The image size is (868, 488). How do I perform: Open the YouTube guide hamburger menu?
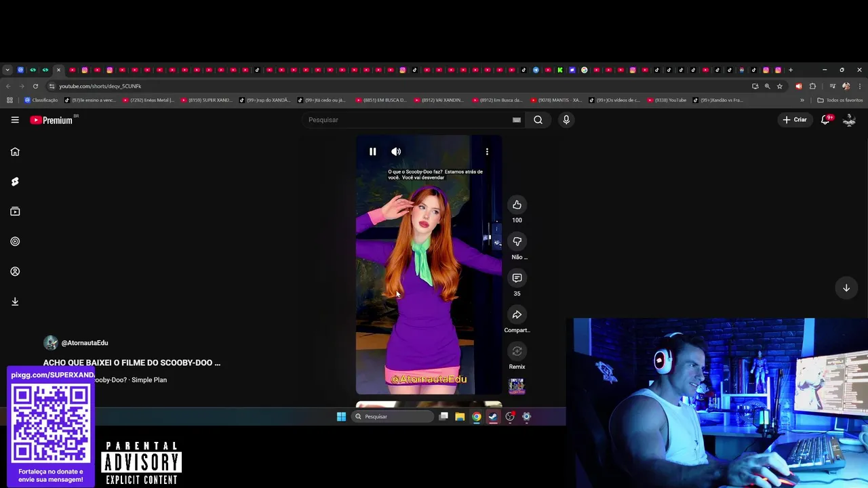15,120
